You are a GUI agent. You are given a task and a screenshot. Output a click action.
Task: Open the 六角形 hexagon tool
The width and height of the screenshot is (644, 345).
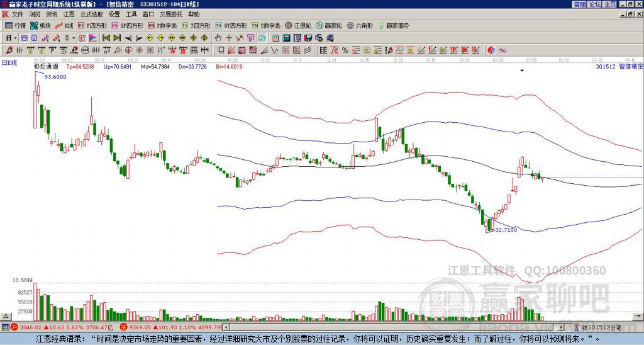coord(360,25)
